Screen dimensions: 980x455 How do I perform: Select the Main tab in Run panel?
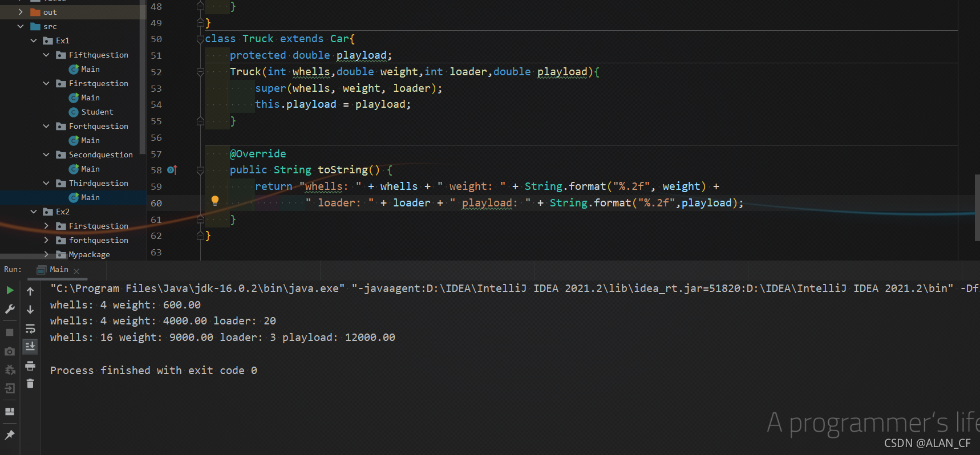[x=59, y=269]
